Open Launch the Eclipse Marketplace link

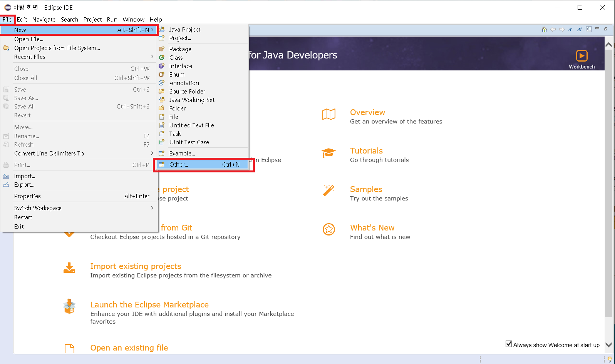click(149, 305)
